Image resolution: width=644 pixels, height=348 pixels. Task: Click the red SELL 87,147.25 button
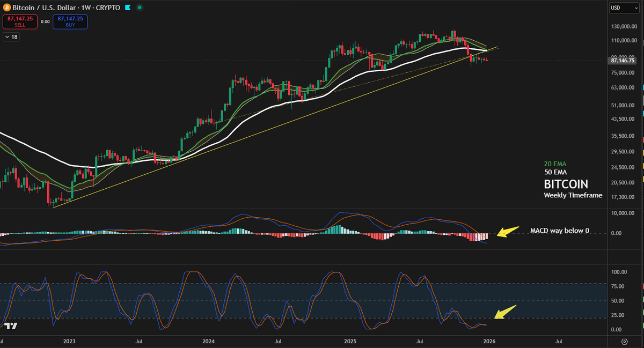[x=20, y=21]
